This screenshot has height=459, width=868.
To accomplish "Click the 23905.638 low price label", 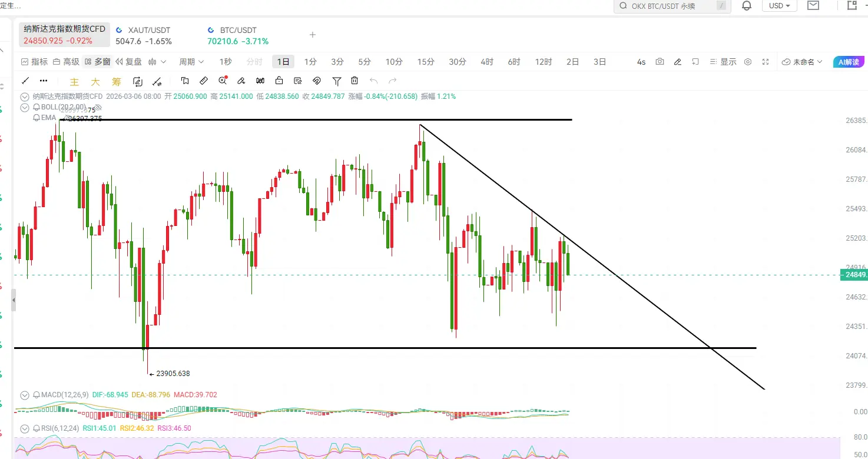I will pos(173,374).
